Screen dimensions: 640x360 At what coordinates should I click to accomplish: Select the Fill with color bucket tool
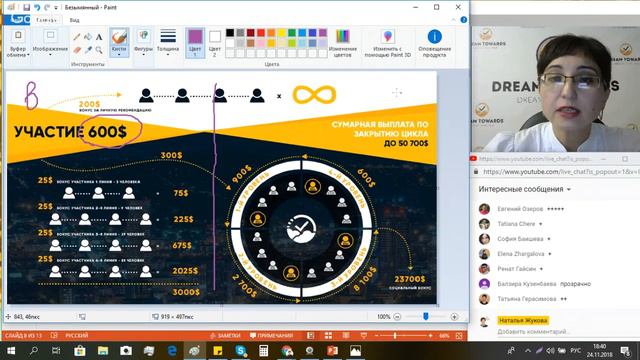coord(88,37)
